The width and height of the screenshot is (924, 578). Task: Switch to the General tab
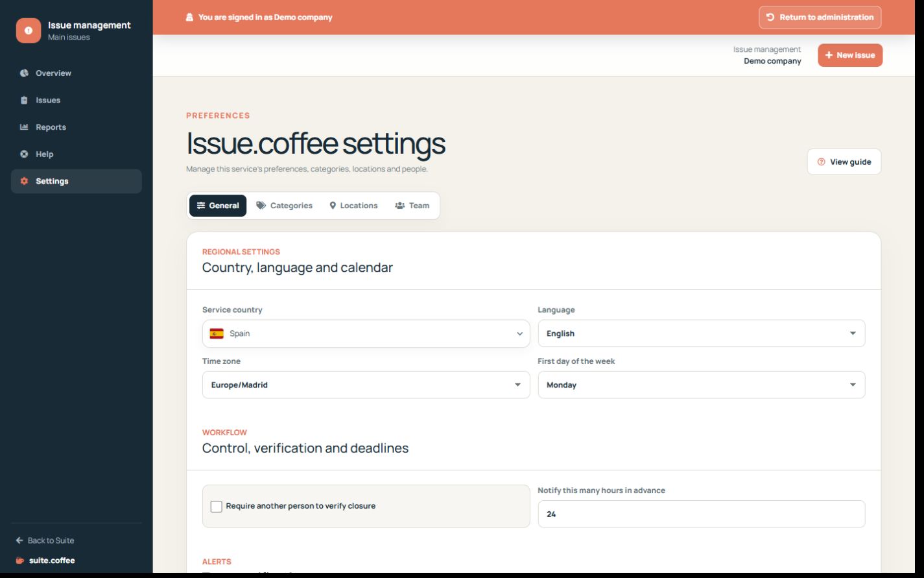[218, 206]
